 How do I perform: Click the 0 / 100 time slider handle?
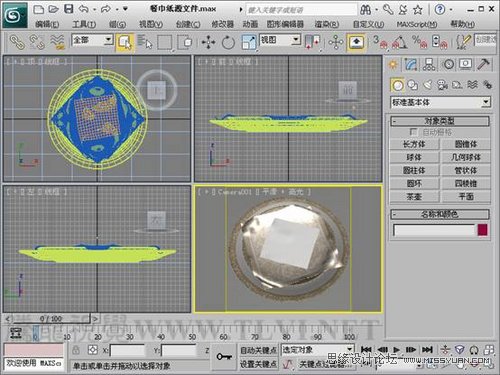coord(51,319)
